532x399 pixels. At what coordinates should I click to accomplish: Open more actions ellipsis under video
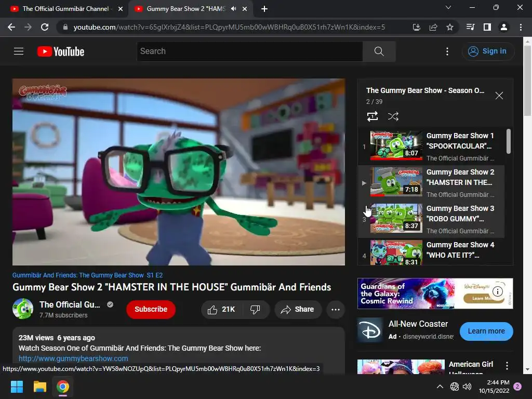click(x=336, y=310)
